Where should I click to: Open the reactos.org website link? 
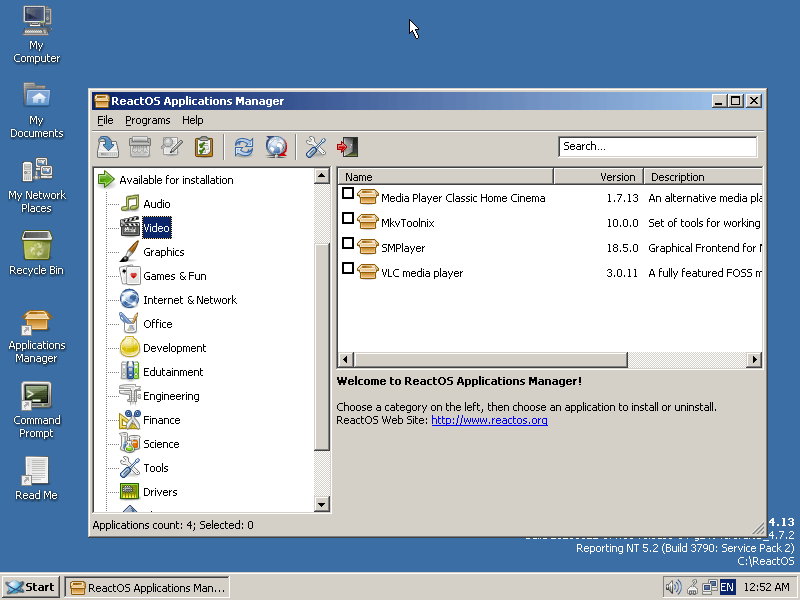coord(489,420)
